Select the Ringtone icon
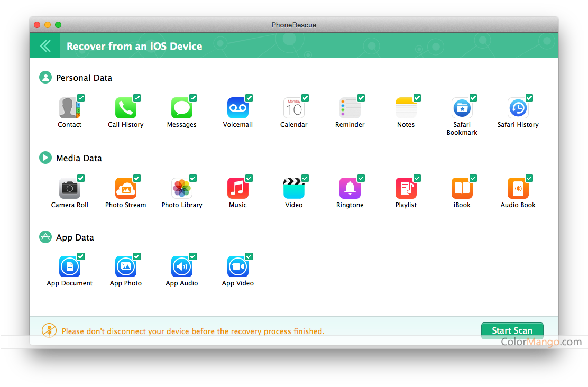Screen dimensions: 588x387 (x=350, y=187)
